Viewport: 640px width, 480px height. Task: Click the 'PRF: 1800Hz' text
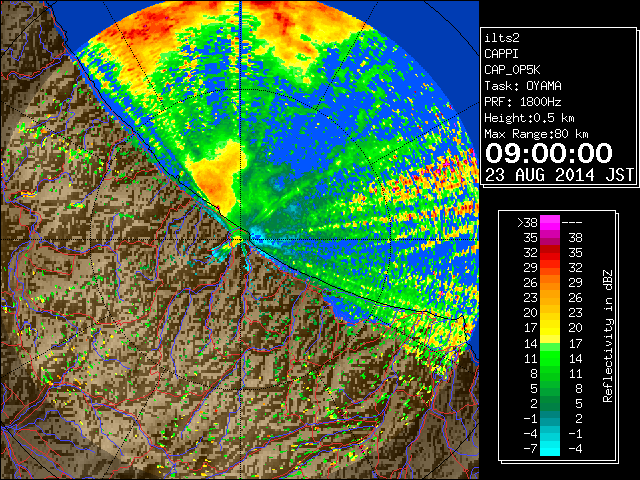pos(523,102)
